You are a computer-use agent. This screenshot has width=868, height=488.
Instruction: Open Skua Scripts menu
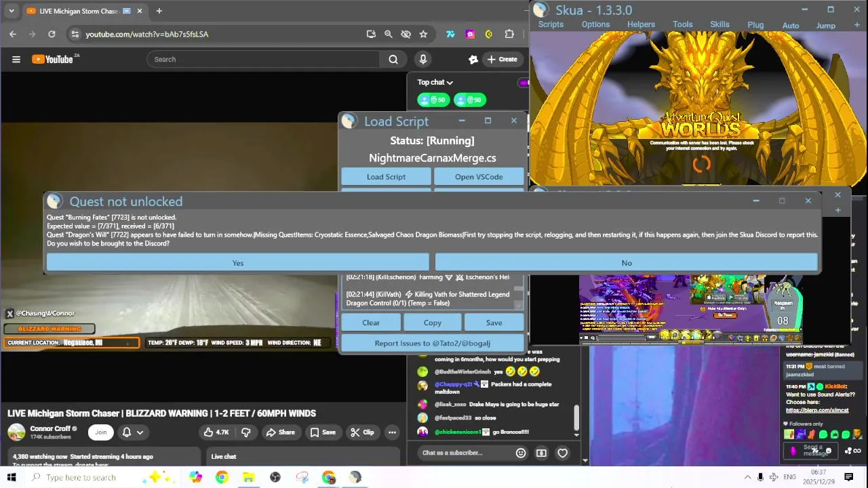(x=551, y=24)
